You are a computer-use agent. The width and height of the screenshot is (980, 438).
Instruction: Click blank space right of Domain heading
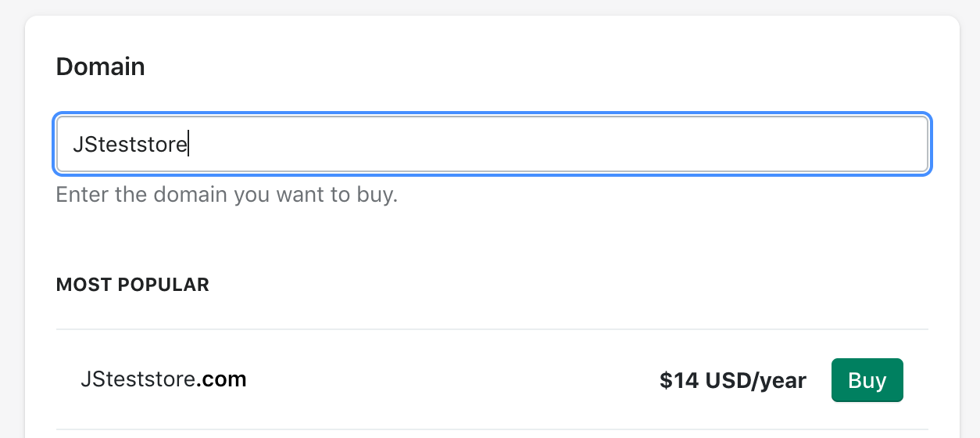point(508,66)
